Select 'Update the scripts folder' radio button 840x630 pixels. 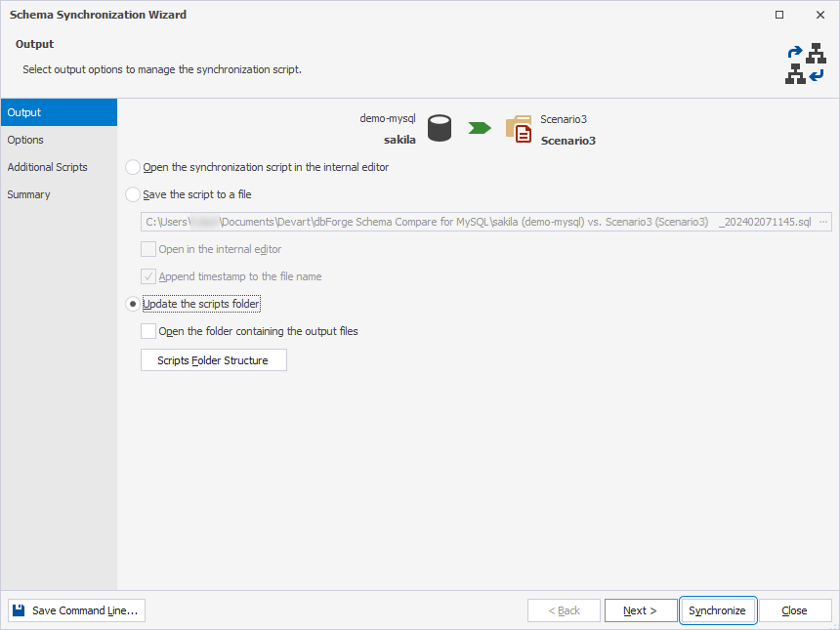coord(133,304)
